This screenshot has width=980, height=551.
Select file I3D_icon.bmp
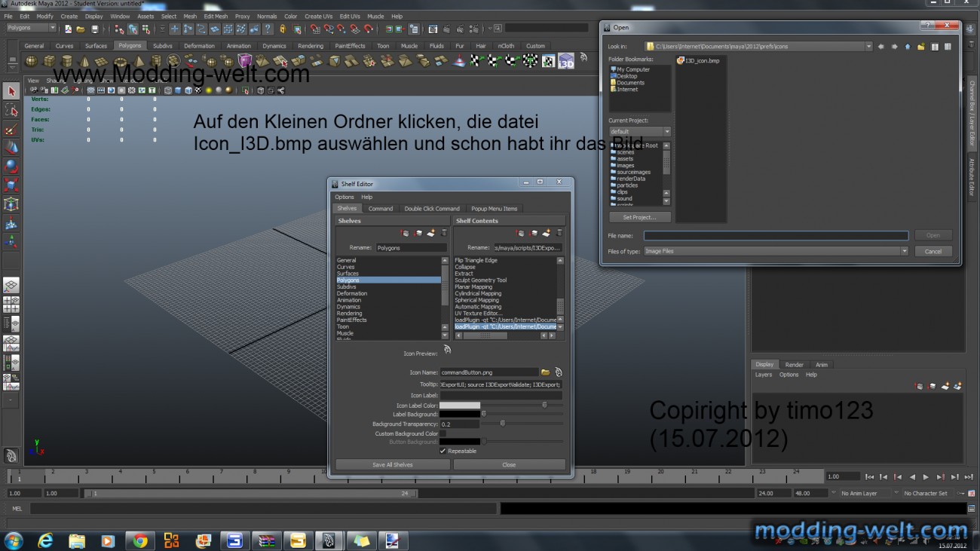pyautogui.click(x=697, y=60)
